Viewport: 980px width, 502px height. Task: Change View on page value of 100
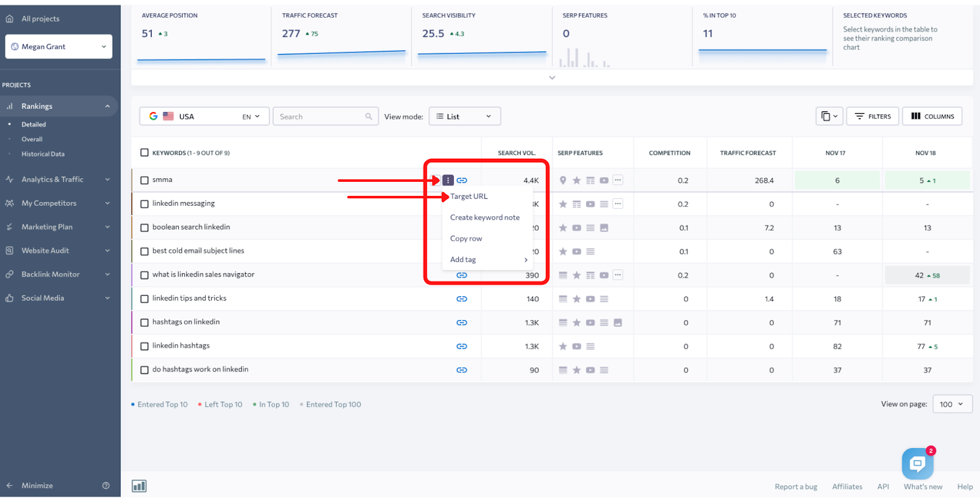[952, 404]
